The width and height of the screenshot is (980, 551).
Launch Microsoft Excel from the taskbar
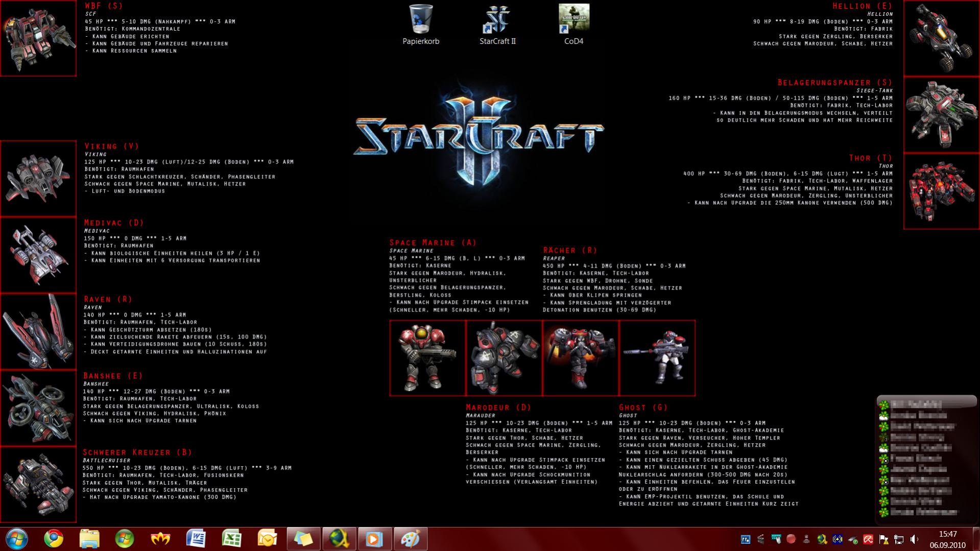(231, 539)
